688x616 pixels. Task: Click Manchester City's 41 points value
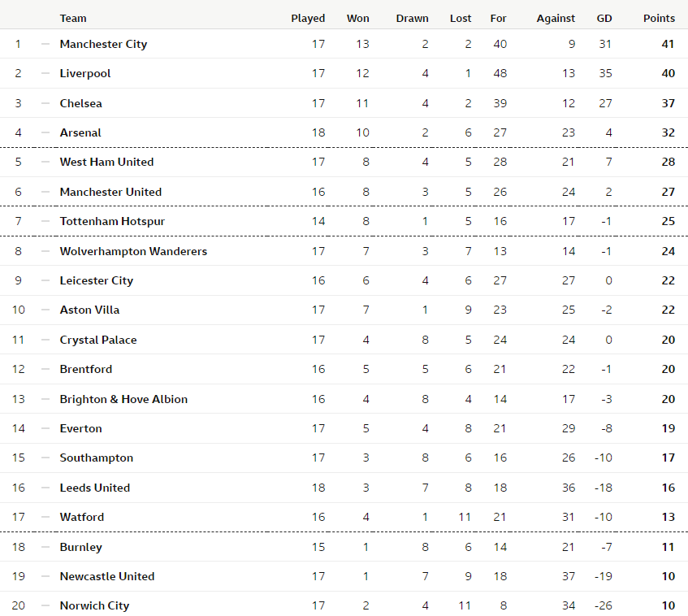click(668, 44)
